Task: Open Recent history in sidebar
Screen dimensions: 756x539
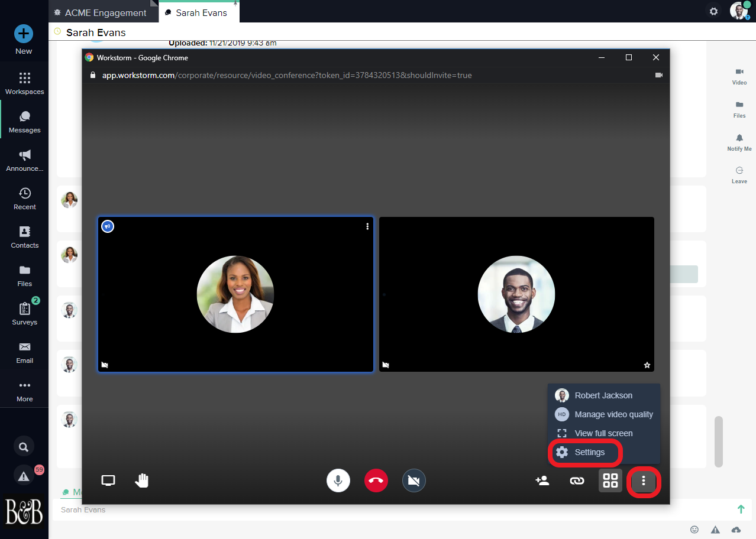Action: (x=24, y=199)
